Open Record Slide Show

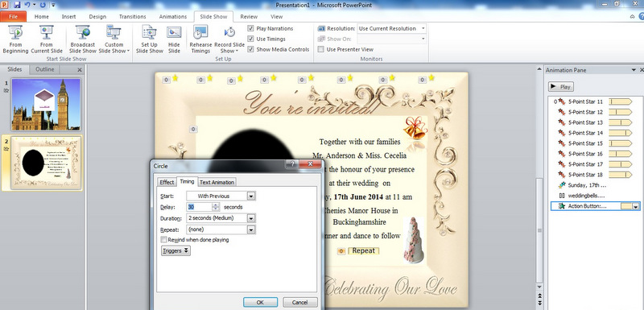coord(229,39)
